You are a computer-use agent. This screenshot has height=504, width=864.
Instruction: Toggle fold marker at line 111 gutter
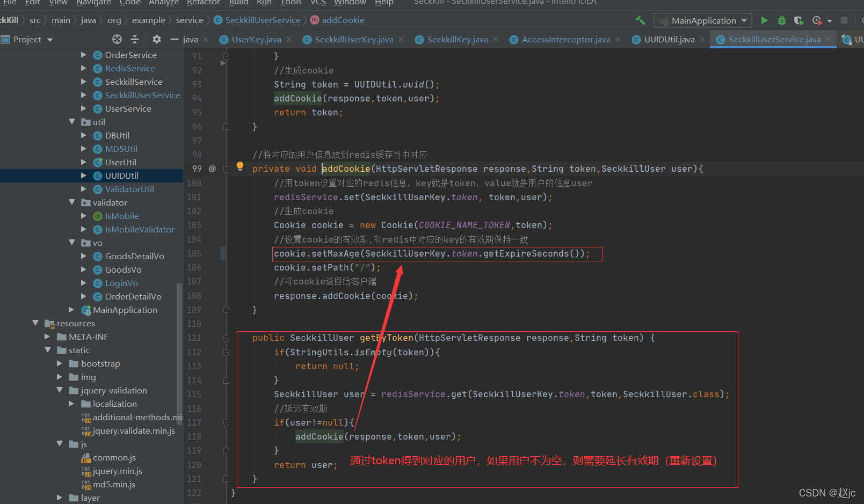(226, 338)
